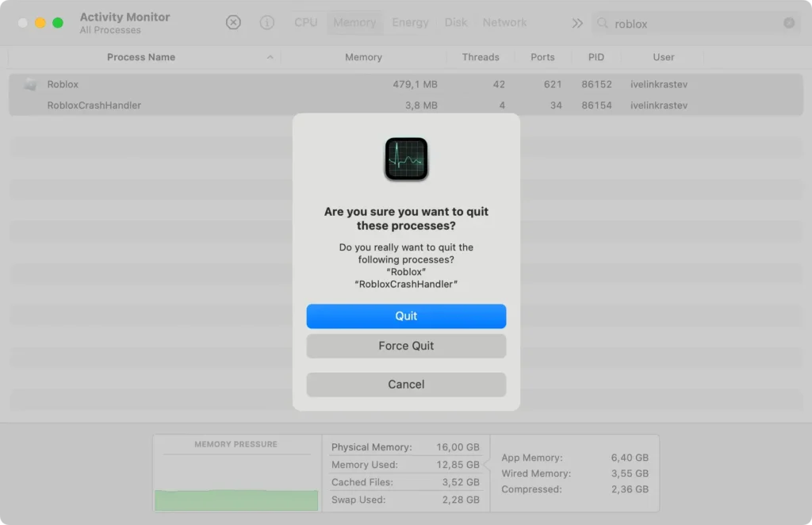Confirm with the blue Quit button

click(x=406, y=316)
